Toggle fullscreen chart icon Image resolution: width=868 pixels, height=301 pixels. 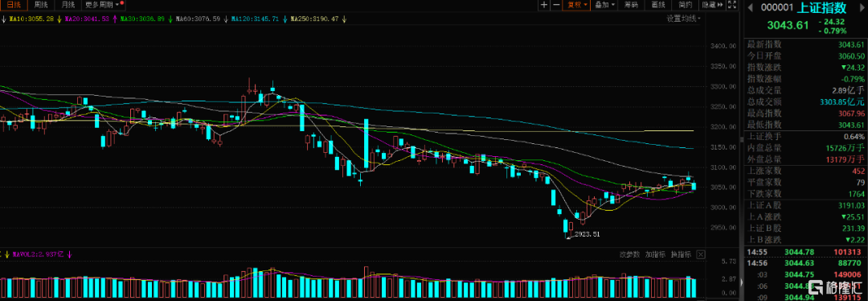[732, 5]
